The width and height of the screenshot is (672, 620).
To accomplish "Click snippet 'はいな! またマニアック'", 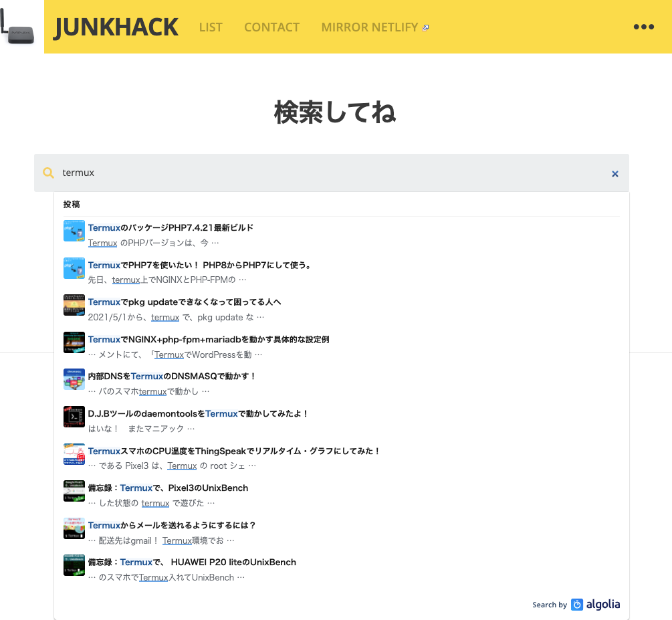I will pos(142,428).
